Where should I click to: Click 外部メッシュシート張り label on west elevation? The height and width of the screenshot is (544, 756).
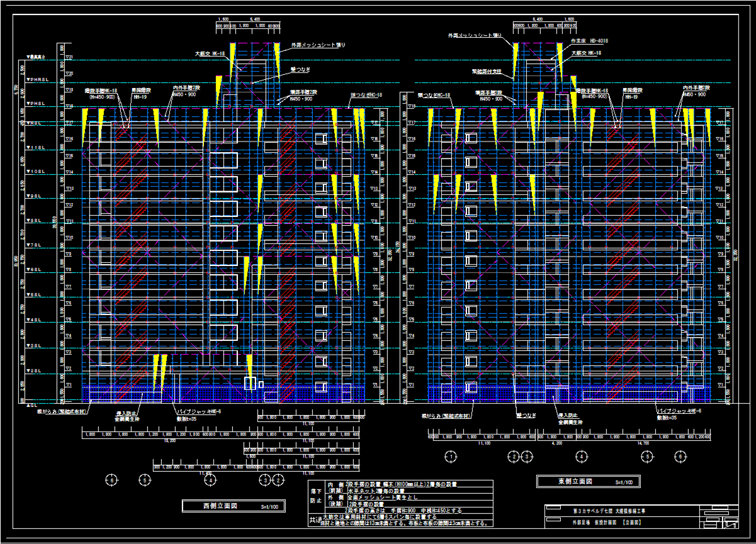(x=318, y=45)
